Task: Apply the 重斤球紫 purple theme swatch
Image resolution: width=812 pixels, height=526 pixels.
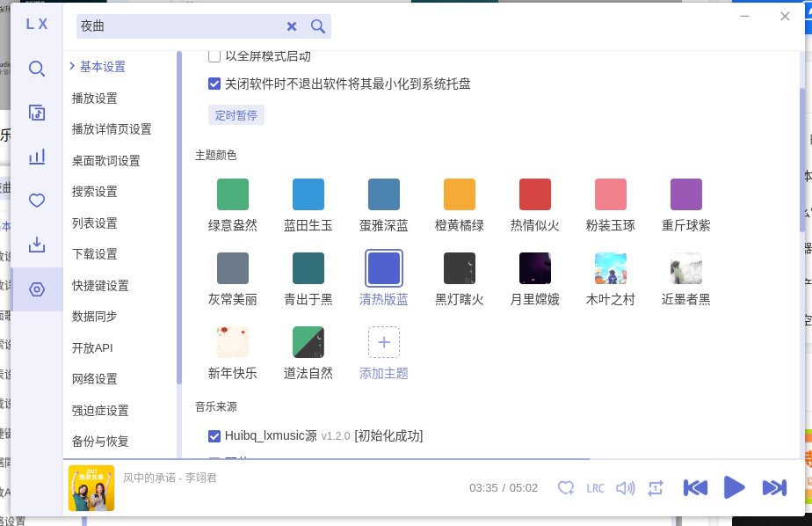Action: click(686, 194)
